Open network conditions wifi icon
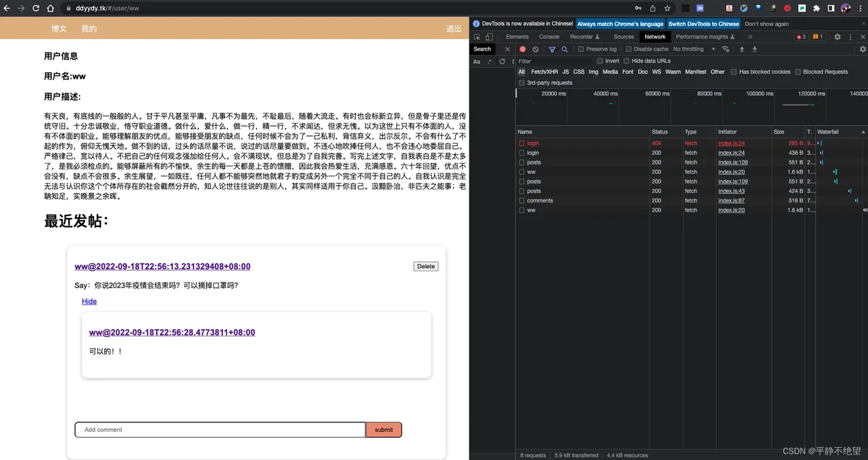 pos(724,49)
